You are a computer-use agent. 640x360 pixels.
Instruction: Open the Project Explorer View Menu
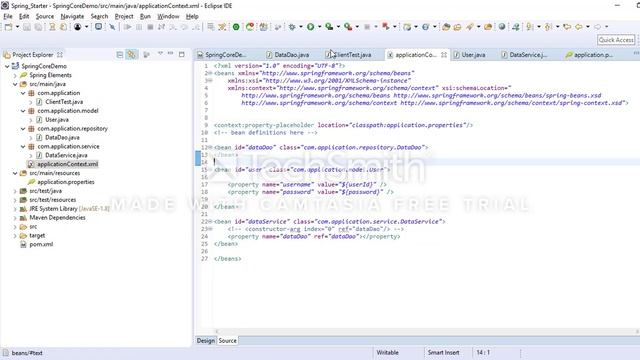[160, 54]
